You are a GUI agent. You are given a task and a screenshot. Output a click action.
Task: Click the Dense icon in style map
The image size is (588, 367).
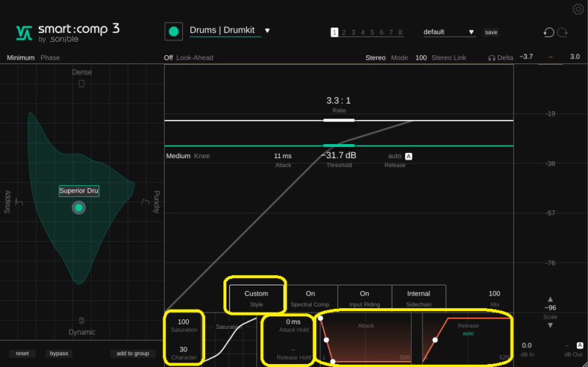coord(82,84)
